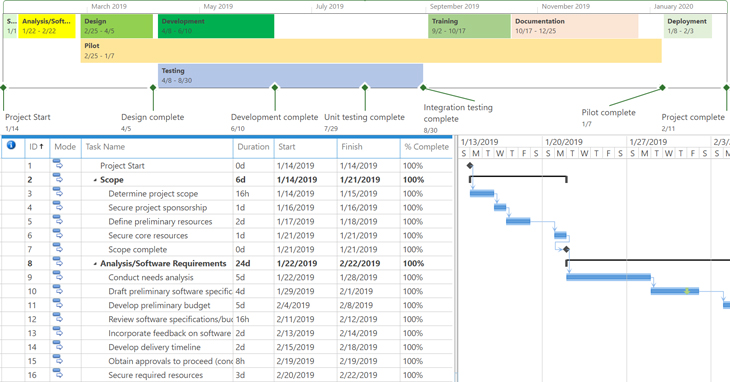Click the mode icon for Obtain approvals row
The height and width of the screenshot is (382, 730).
coord(58,360)
